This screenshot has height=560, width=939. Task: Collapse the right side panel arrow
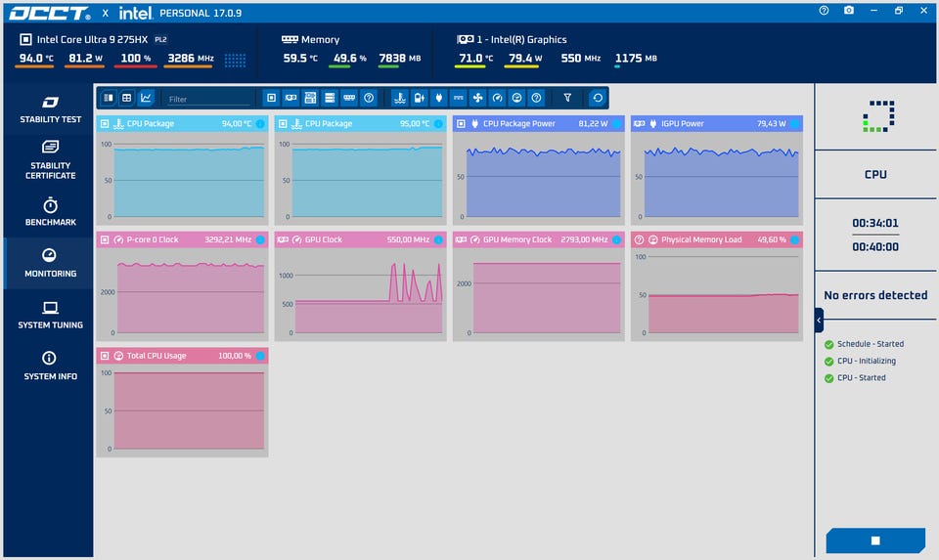819,321
